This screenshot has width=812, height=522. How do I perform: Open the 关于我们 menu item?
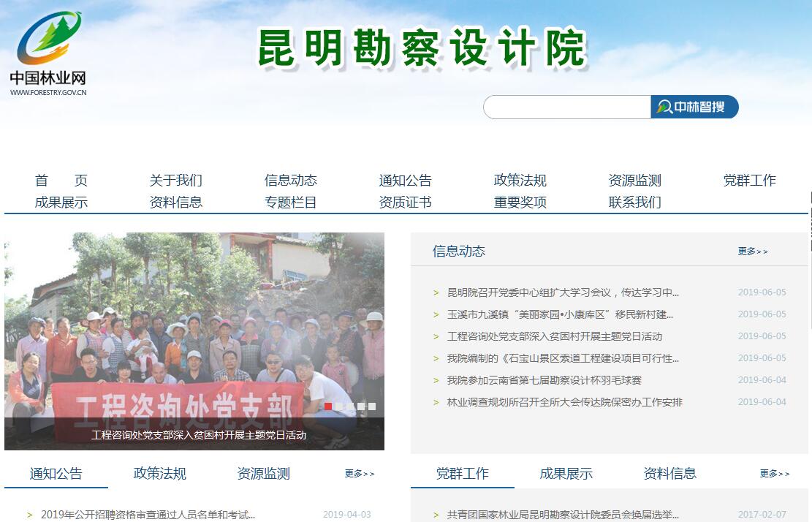(x=175, y=180)
